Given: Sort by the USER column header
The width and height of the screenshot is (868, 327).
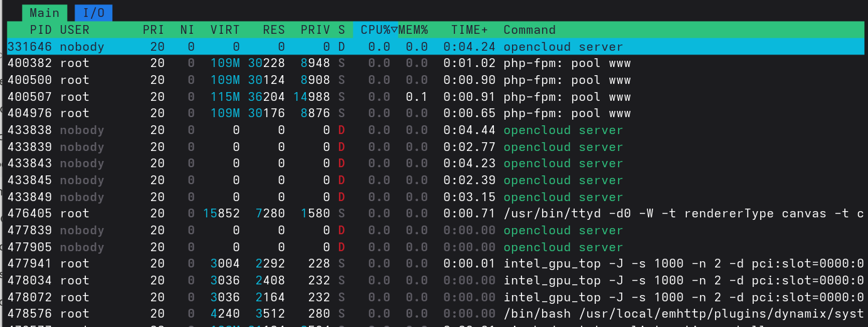Looking at the screenshot, I should click(x=75, y=29).
